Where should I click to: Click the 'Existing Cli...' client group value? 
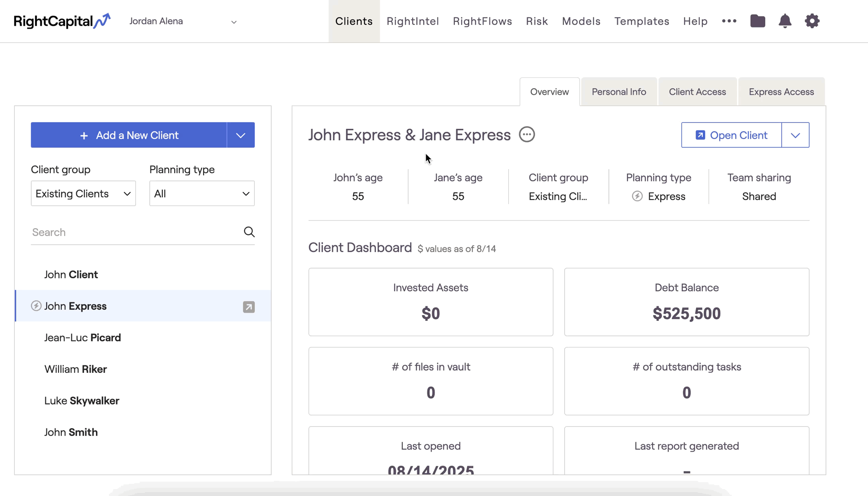tap(558, 197)
